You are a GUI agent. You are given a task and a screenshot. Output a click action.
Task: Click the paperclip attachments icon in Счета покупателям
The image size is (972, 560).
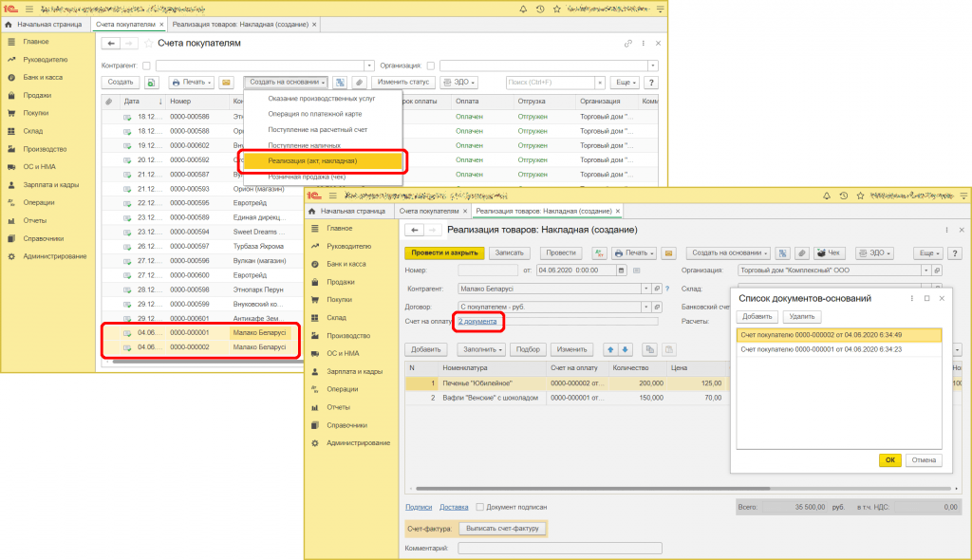click(359, 83)
